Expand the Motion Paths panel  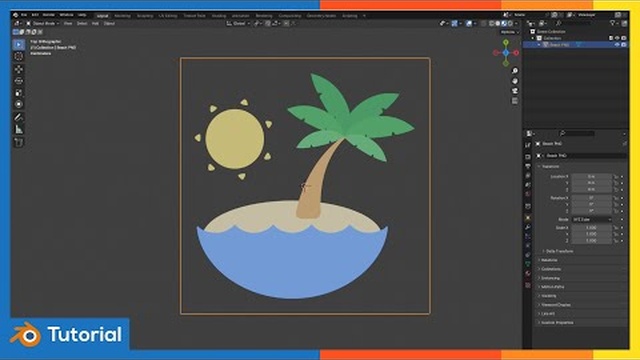click(551, 287)
